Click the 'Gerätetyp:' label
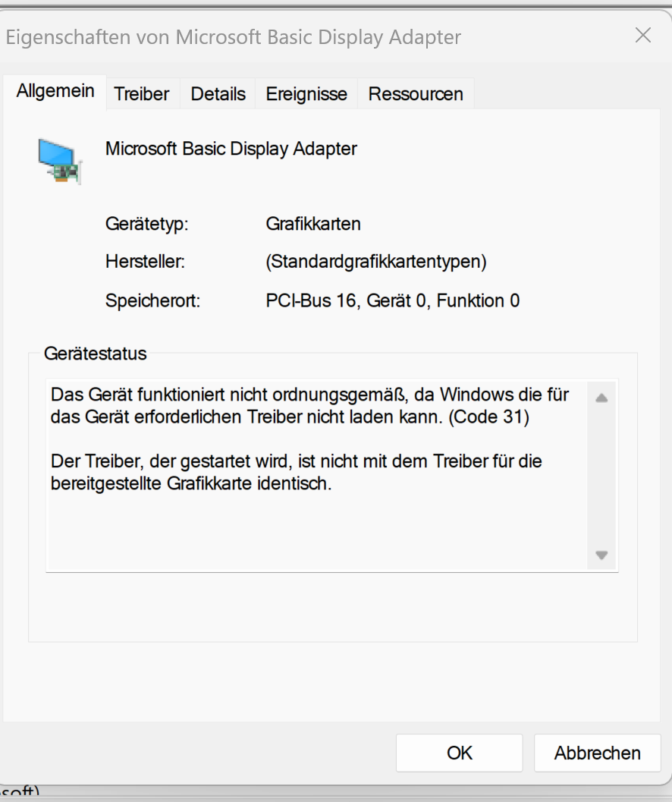672x802 pixels. pos(147,224)
